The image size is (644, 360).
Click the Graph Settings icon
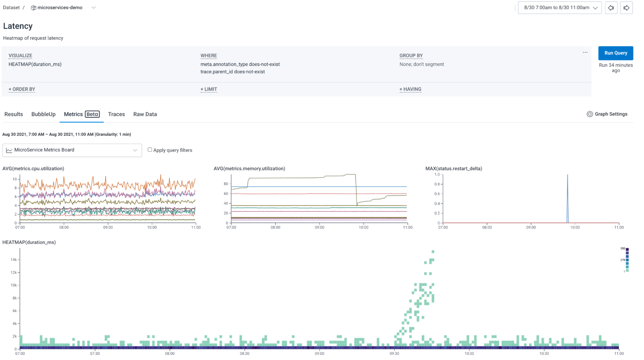(590, 114)
